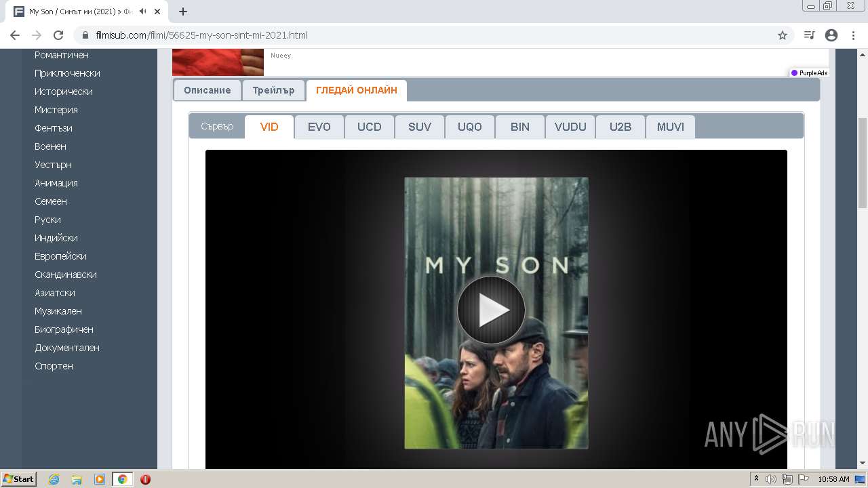
Task: Browse Европейски films
Action: pos(60,256)
